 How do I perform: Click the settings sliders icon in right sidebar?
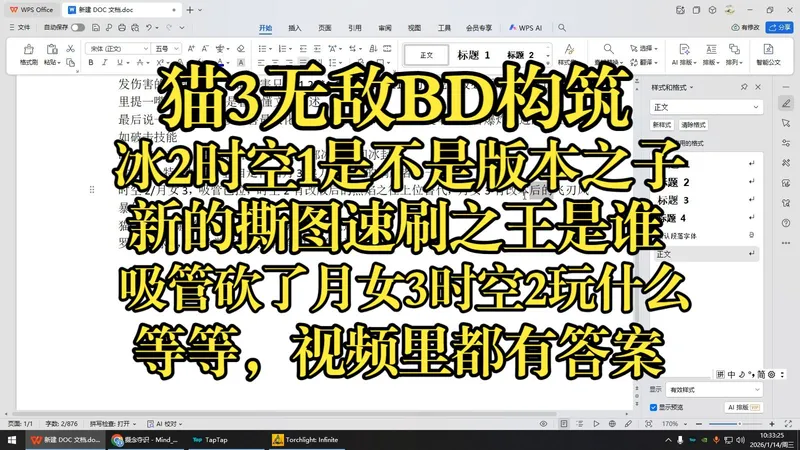(x=786, y=143)
